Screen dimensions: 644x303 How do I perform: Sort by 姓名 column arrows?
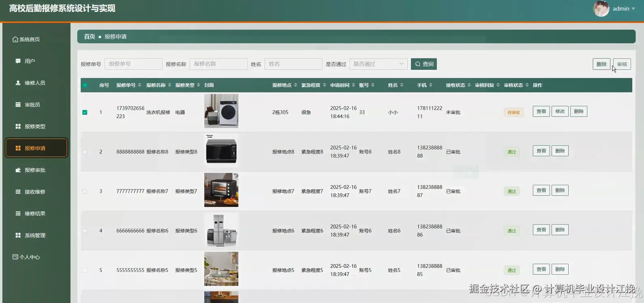pyautogui.click(x=401, y=85)
